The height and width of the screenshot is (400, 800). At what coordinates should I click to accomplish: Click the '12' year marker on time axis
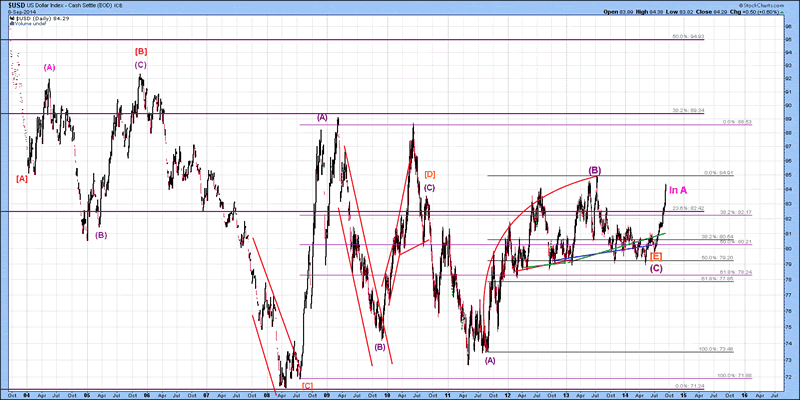[507, 394]
